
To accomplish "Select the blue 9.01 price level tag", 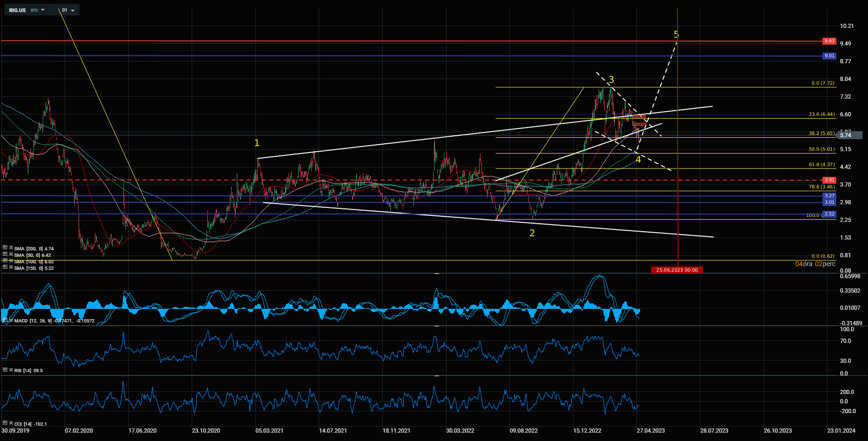I will point(829,56).
